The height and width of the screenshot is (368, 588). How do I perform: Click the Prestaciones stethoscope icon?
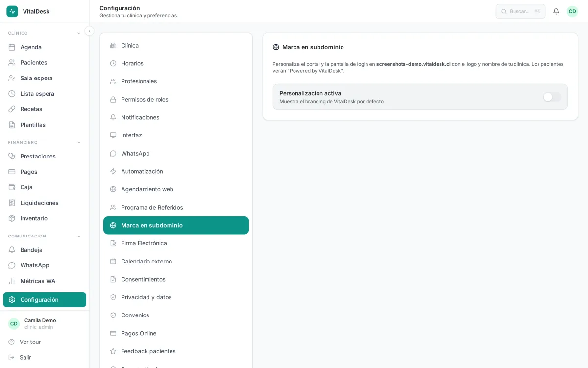(x=12, y=156)
